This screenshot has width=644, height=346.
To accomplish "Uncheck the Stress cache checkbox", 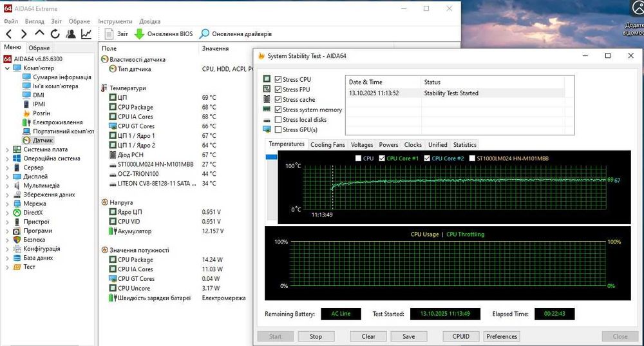I will click(278, 99).
